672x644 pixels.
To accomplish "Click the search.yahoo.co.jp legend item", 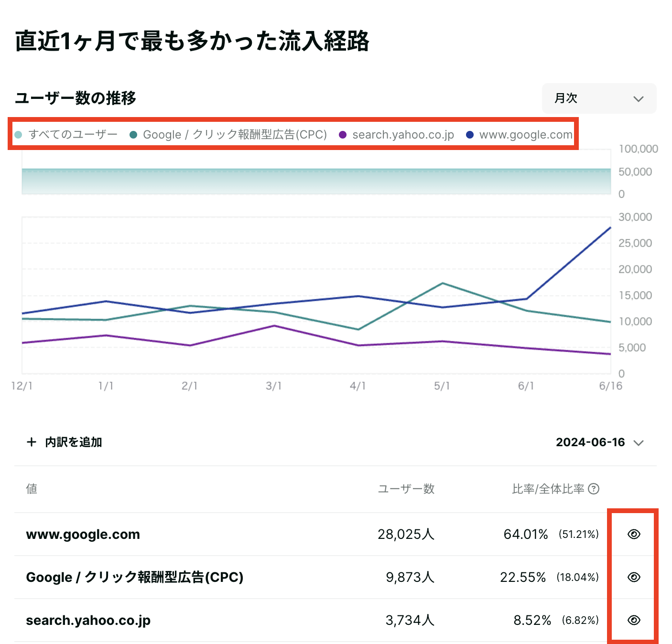I will (x=397, y=135).
